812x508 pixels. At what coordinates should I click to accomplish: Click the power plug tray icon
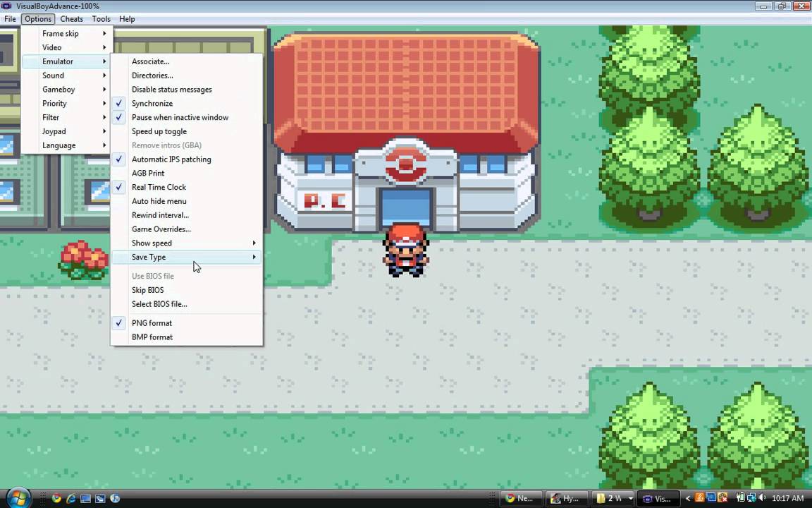pos(740,498)
